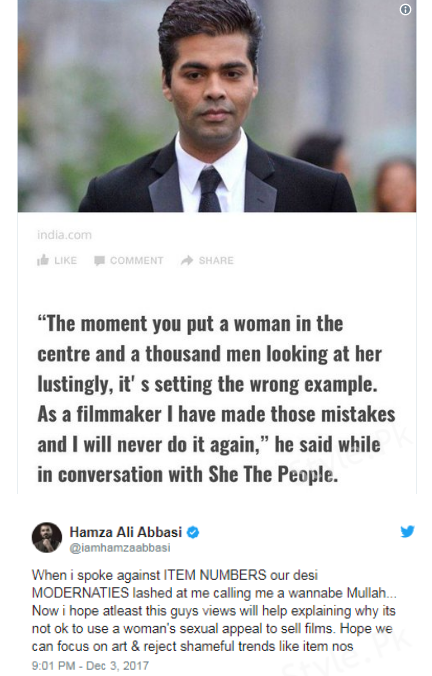Click the SHARE text label

point(216,260)
